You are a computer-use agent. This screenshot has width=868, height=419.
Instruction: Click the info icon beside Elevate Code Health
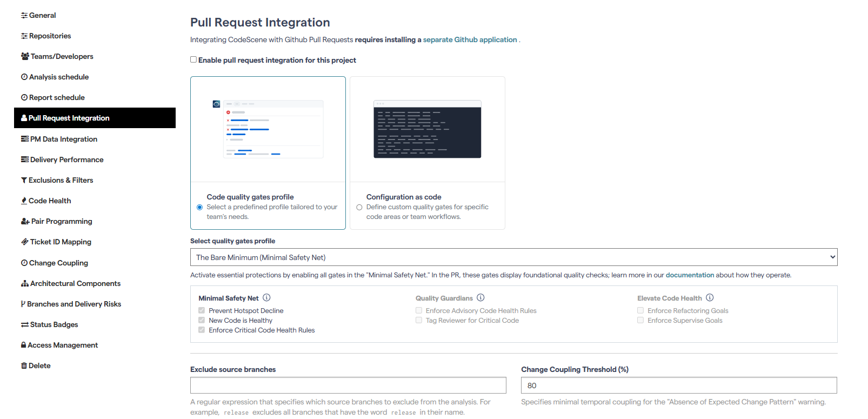pyautogui.click(x=710, y=298)
